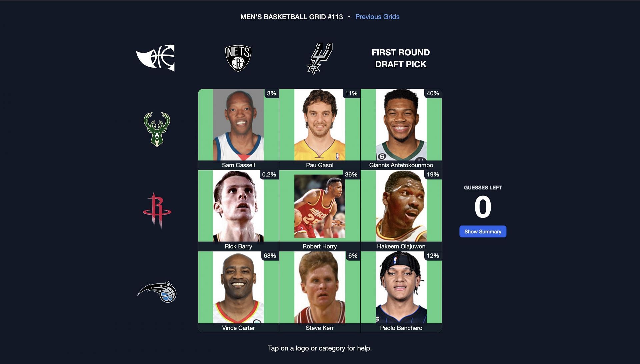
Task: Open the Show Summary button
Action: pyautogui.click(x=483, y=231)
